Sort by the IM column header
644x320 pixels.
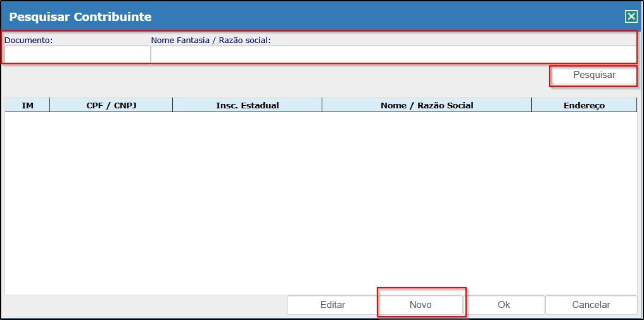27,105
